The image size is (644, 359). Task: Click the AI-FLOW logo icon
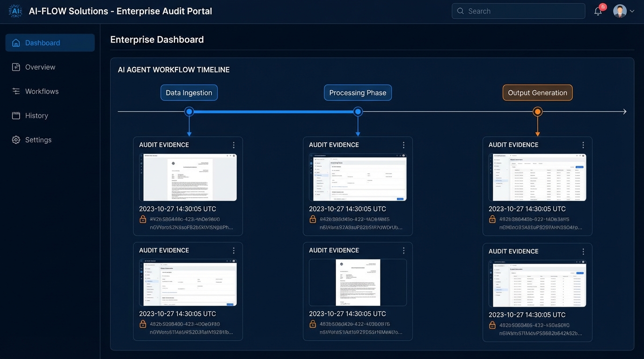coord(15,11)
